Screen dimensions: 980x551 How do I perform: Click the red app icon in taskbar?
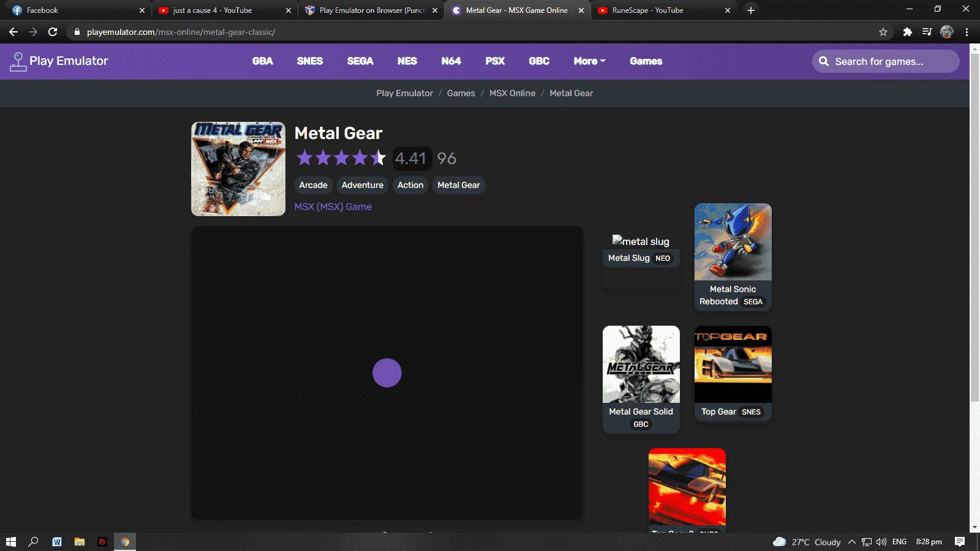coord(102,542)
